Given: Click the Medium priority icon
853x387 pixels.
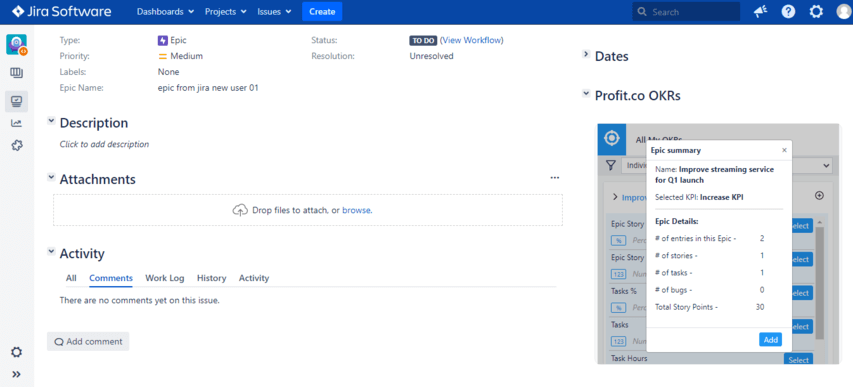Looking at the screenshot, I should pyautogui.click(x=162, y=56).
